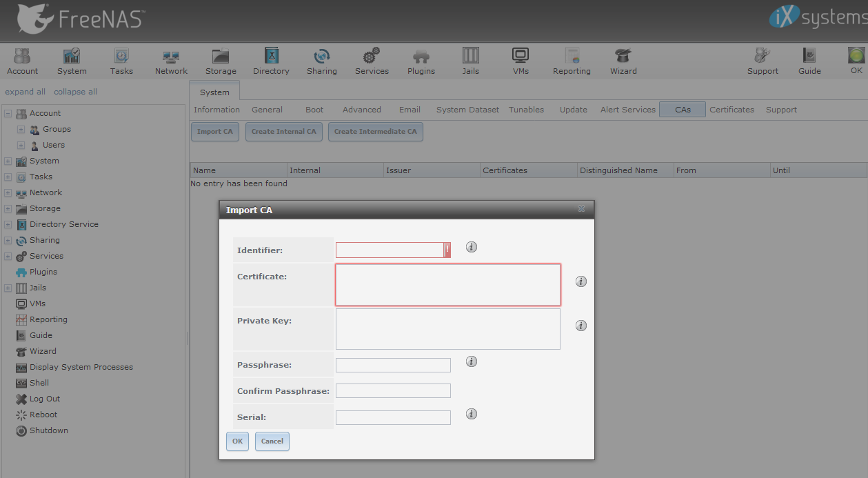Switch to the Advanced tab
Screen dimensions: 868x478
point(362,110)
